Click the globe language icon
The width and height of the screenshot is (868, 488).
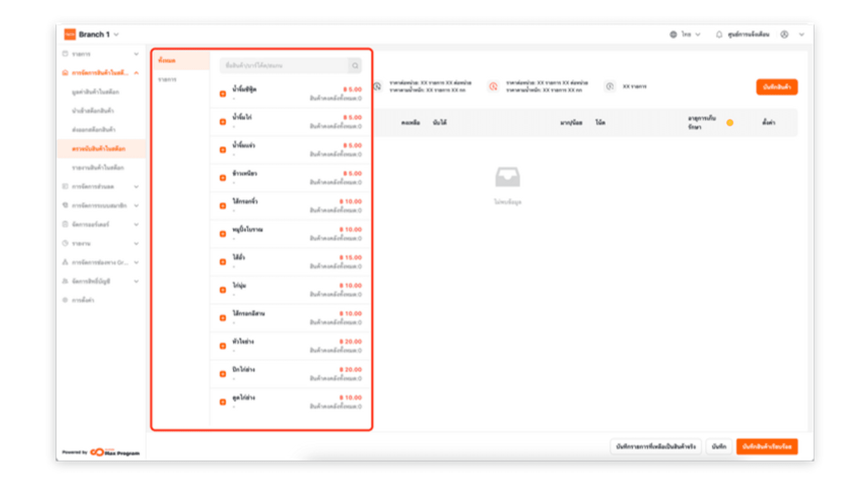673,35
